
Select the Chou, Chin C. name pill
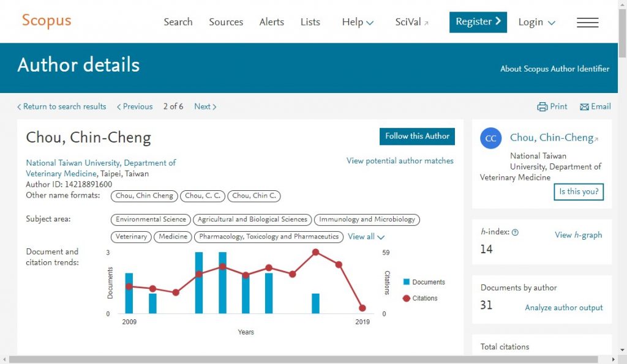(254, 196)
